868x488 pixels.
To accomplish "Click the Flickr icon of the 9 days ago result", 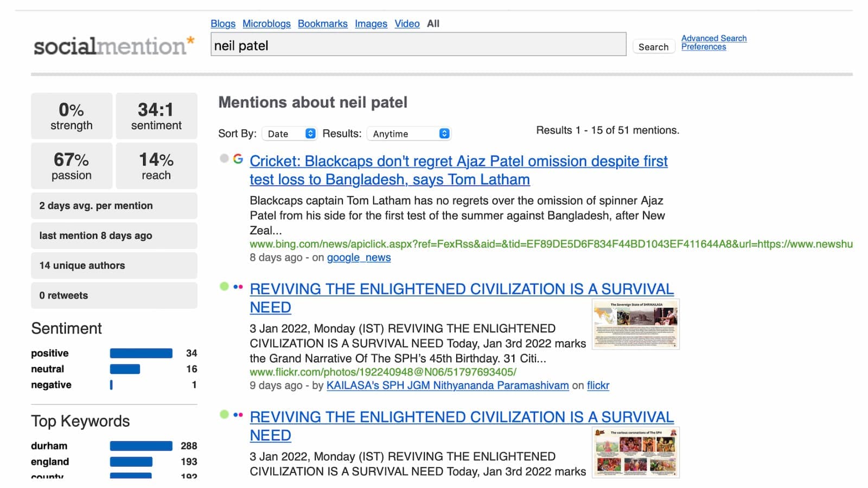I will pos(238,287).
